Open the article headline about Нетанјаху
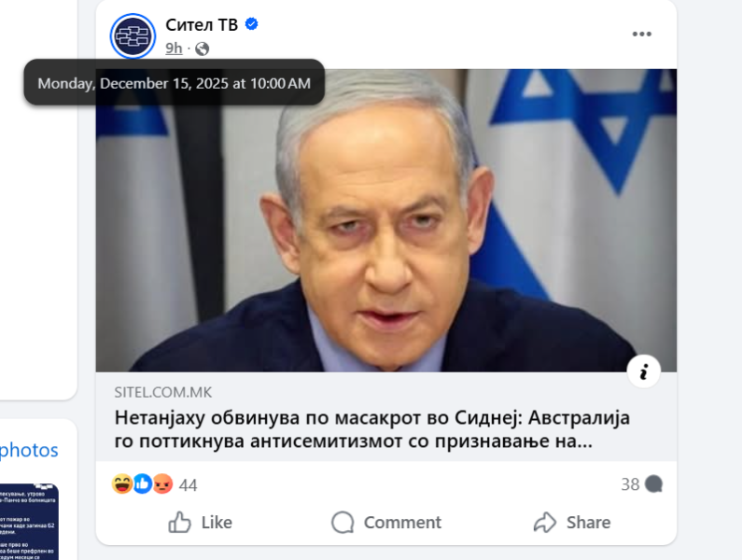The height and width of the screenshot is (560, 742). (x=372, y=429)
